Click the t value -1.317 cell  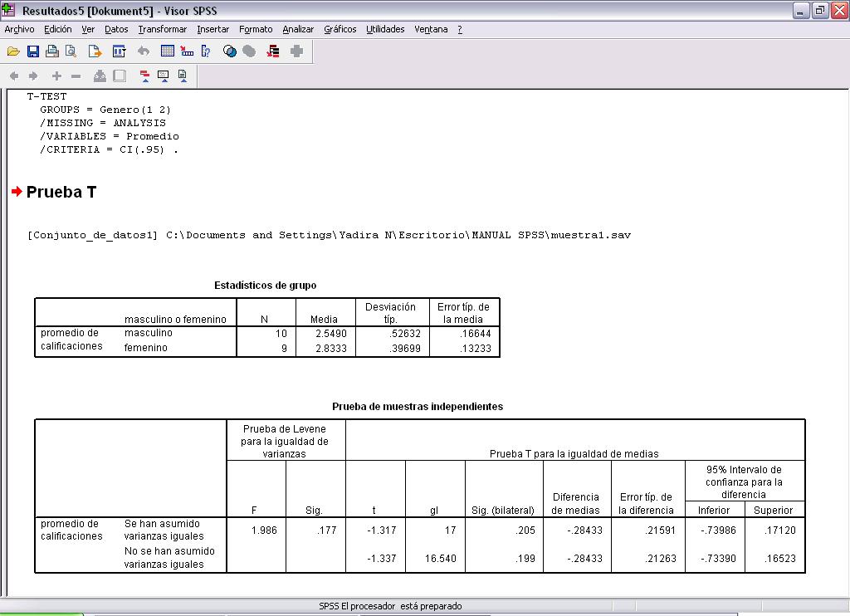(382, 530)
